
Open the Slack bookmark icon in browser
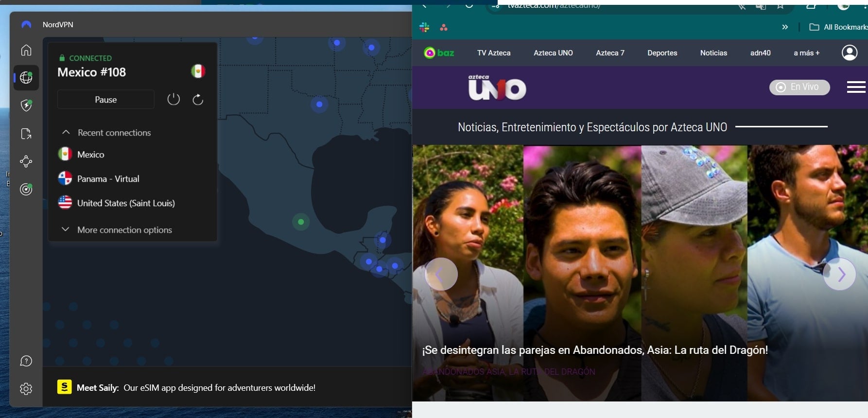[x=424, y=27]
